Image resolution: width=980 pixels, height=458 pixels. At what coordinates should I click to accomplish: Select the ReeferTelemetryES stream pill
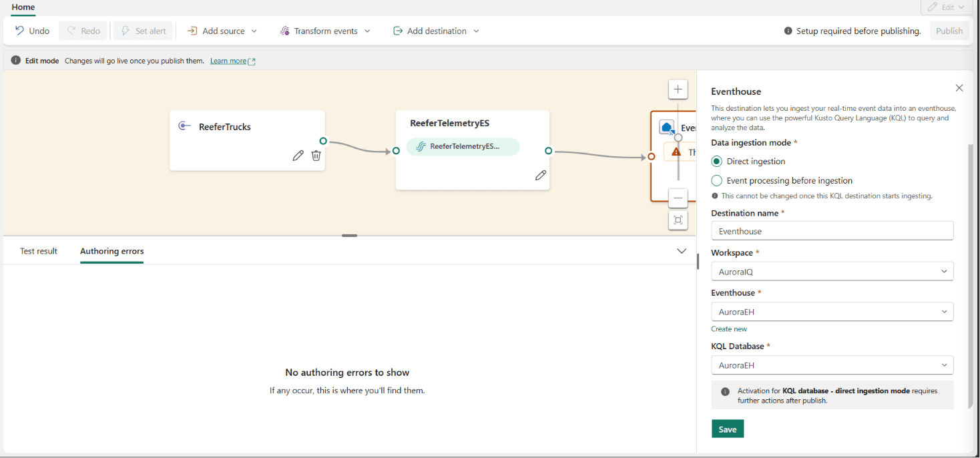463,146
